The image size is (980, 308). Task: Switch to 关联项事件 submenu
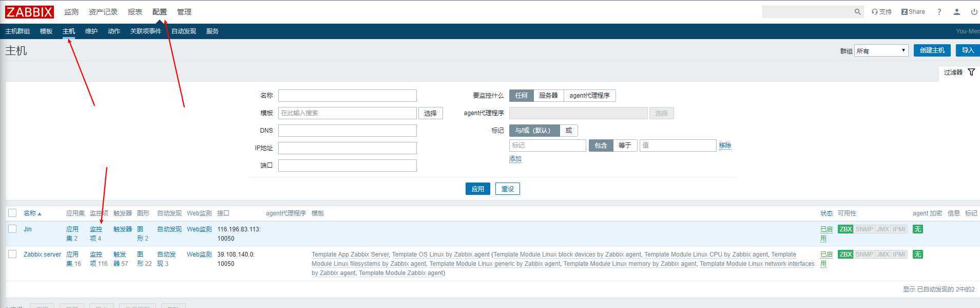[x=146, y=31]
